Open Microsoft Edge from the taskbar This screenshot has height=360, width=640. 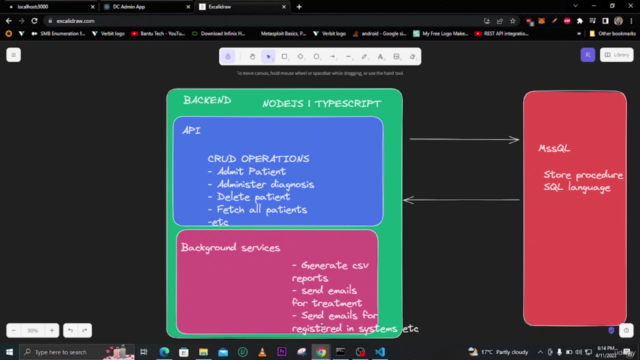click(x=164, y=352)
